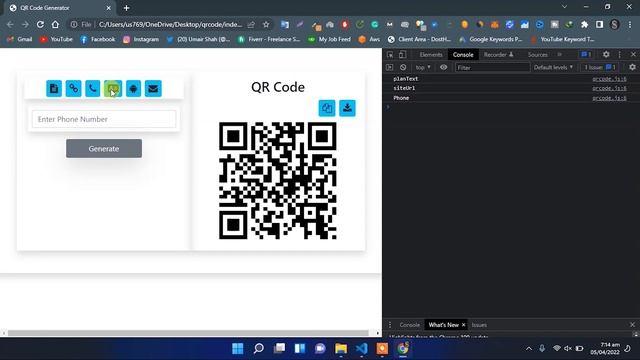Select the email envelope QR type icon
The width and height of the screenshot is (640, 360).
point(153,88)
